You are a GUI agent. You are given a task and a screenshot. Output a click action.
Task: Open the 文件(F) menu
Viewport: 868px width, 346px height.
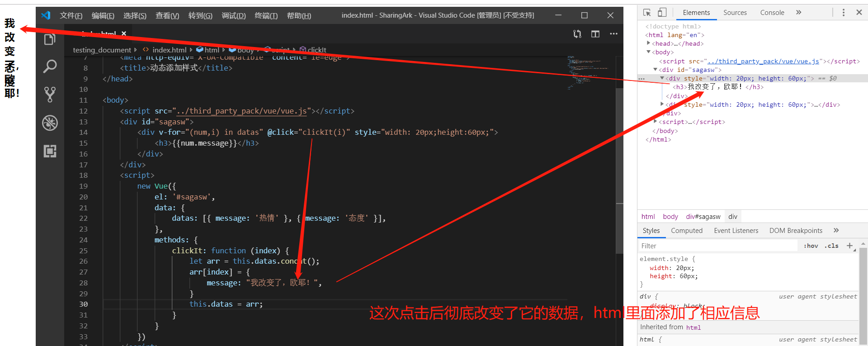tap(71, 15)
